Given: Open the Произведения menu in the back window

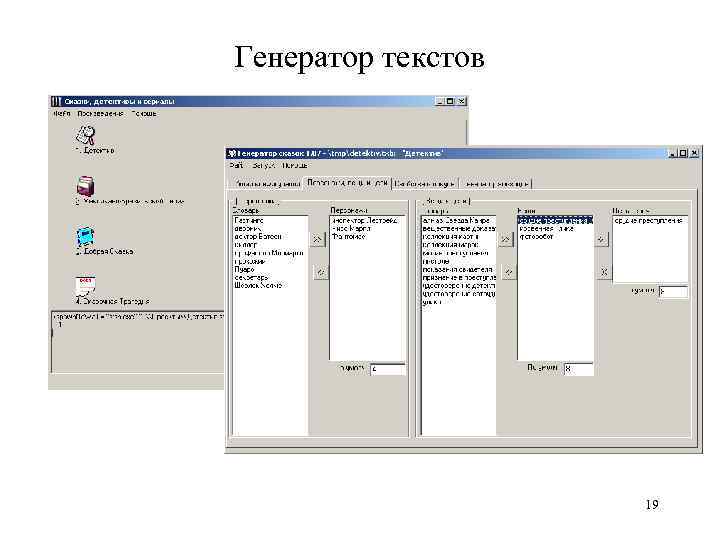Looking at the screenshot, I should (x=100, y=113).
